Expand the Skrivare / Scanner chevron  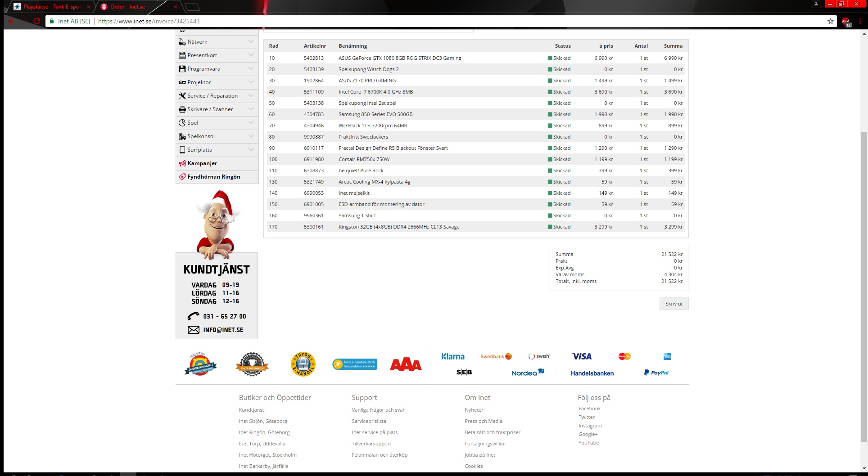click(251, 109)
